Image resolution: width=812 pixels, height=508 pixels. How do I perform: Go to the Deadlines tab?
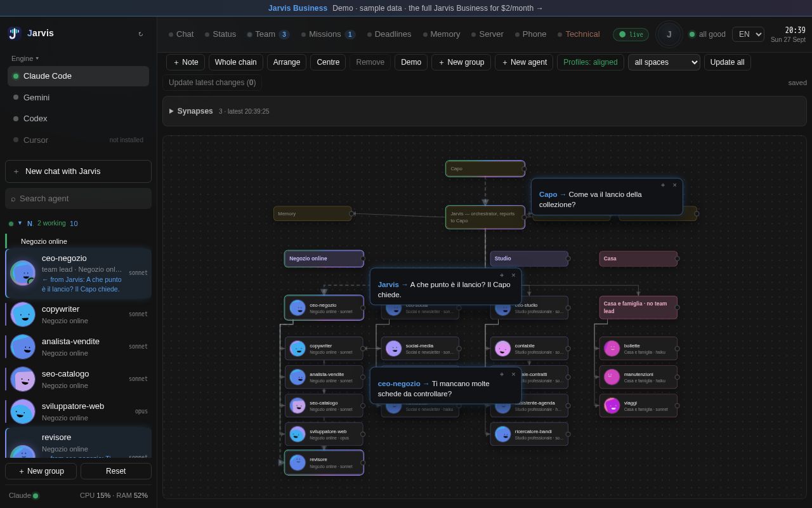[389, 34]
